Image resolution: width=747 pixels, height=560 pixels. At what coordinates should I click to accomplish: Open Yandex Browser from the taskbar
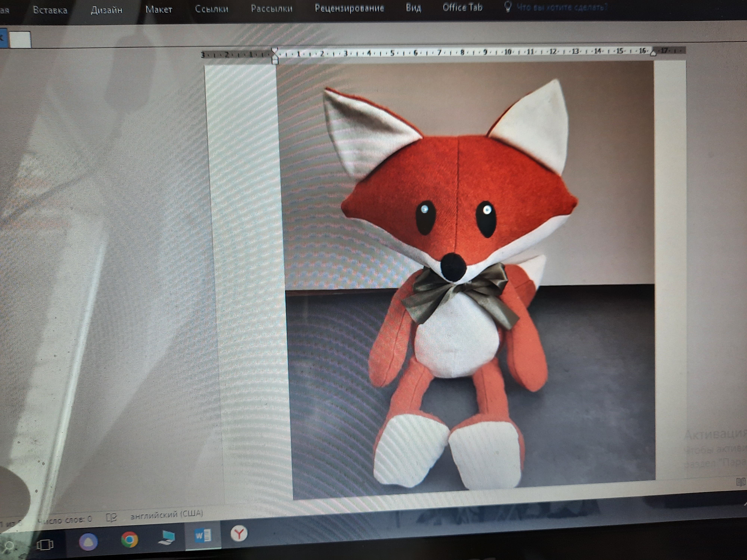tap(239, 534)
